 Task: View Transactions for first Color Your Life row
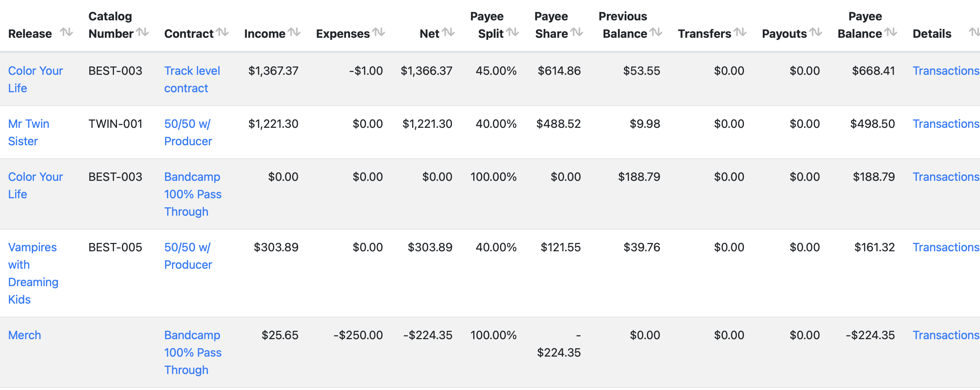[946, 71]
